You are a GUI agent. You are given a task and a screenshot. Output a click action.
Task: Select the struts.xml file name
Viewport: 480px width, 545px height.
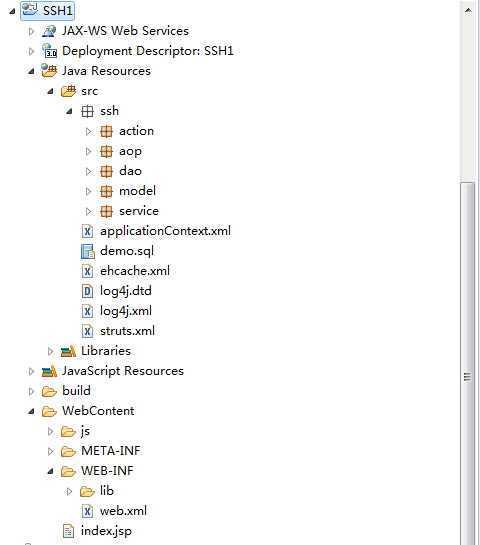128,331
